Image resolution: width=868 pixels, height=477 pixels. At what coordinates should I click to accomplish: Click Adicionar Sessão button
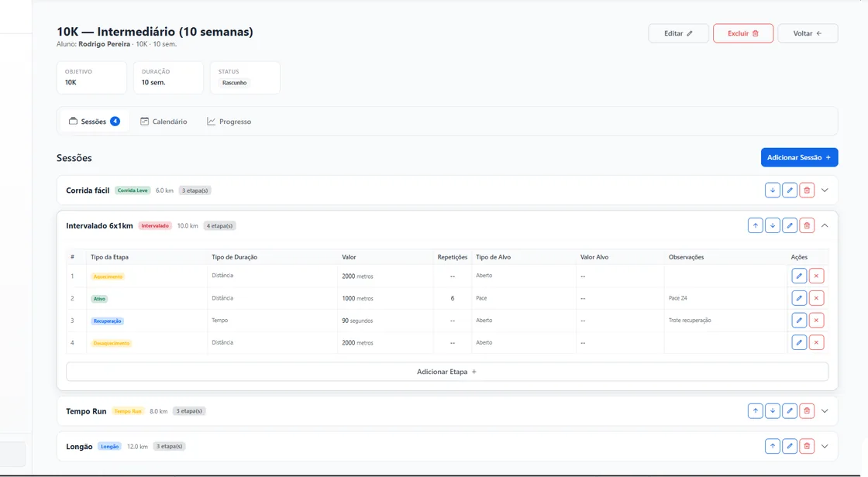[x=799, y=158]
